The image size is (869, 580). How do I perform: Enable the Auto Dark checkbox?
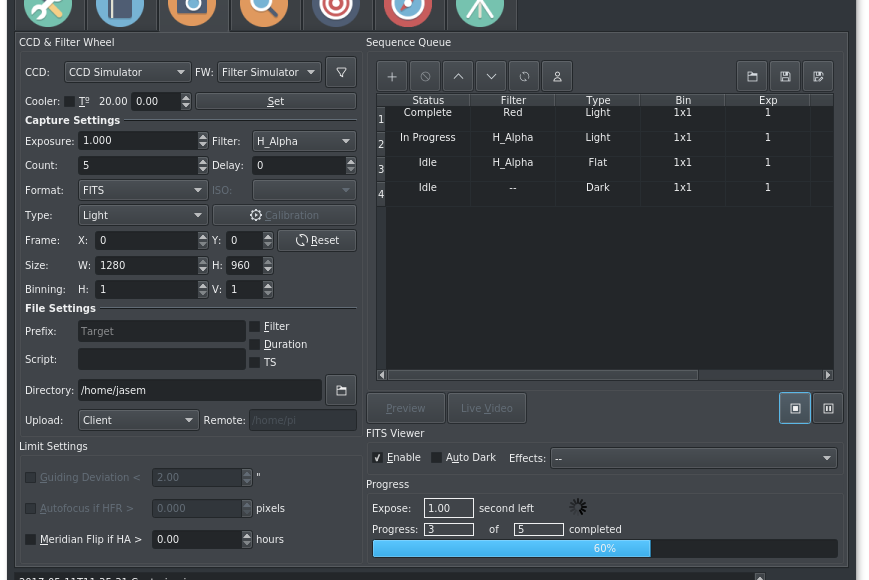(x=436, y=458)
